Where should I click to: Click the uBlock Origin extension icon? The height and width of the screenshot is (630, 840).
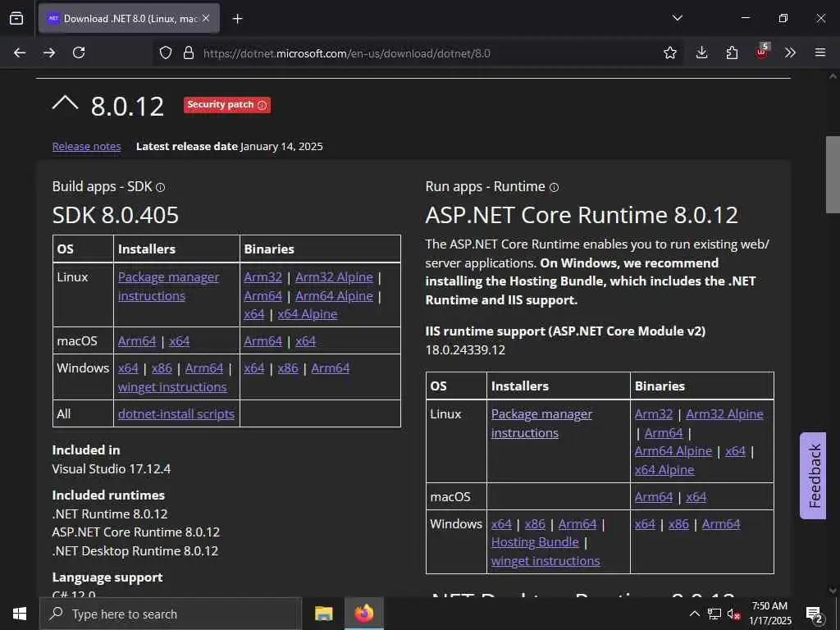click(762, 52)
